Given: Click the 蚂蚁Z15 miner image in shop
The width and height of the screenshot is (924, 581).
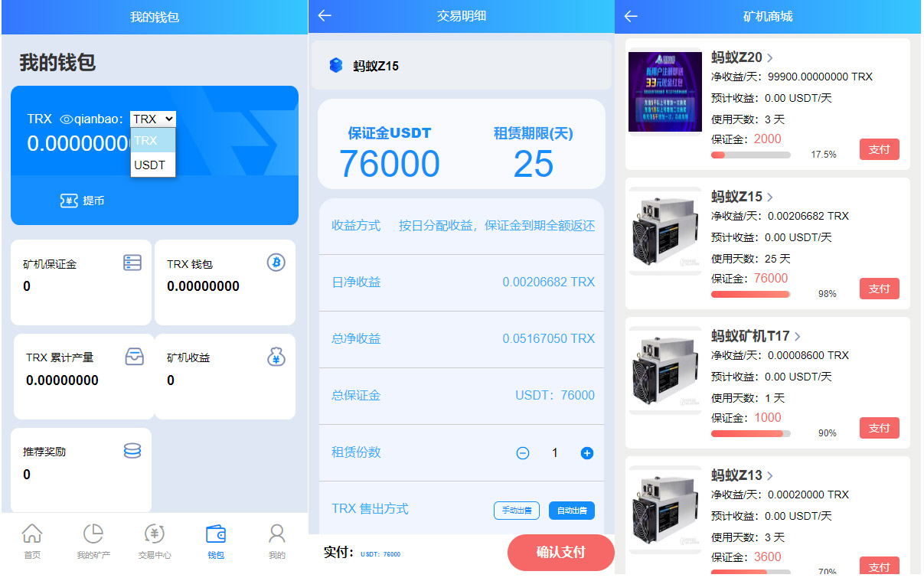Looking at the screenshot, I should pyautogui.click(x=665, y=231).
